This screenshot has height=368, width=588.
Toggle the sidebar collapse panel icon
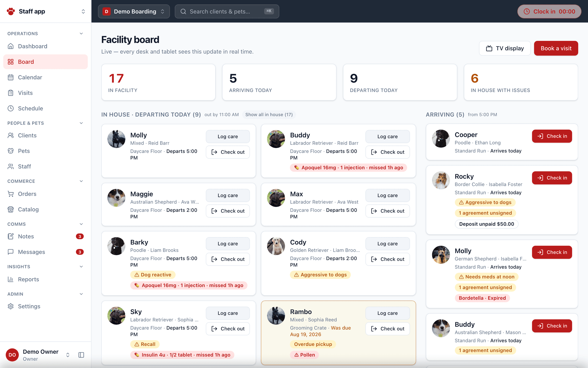click(81, 355)
